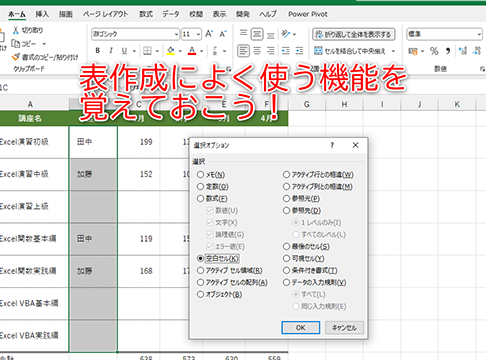
Task: Click the Copy (コピー) icon
Action: [x=16, y=44]
